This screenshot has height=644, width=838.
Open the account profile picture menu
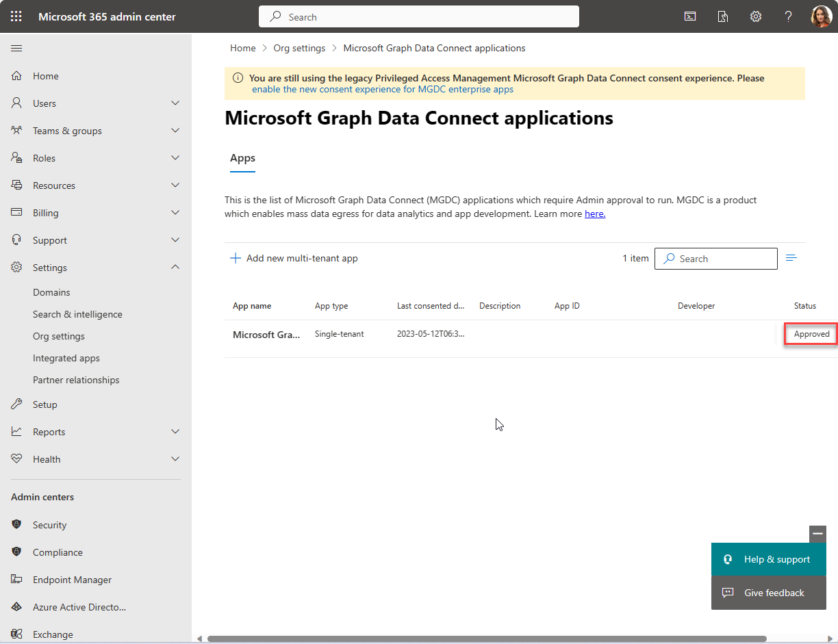click(x=821, y=16)
